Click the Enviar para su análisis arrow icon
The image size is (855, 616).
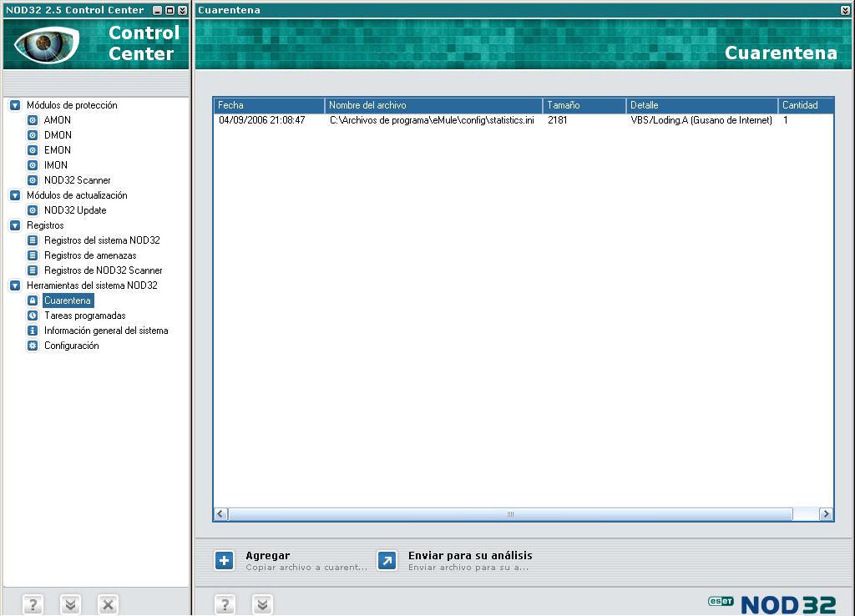click(387, 560)
